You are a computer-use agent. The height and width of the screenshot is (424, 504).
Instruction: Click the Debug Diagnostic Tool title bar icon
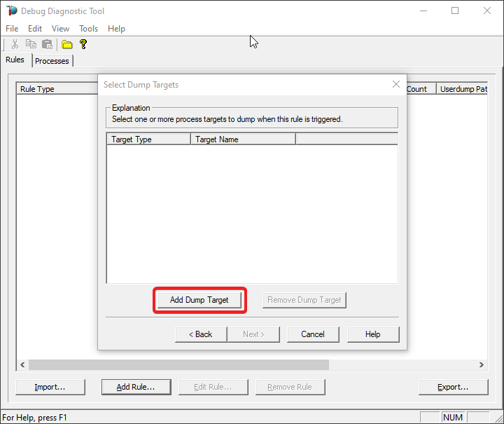[12, 11]
